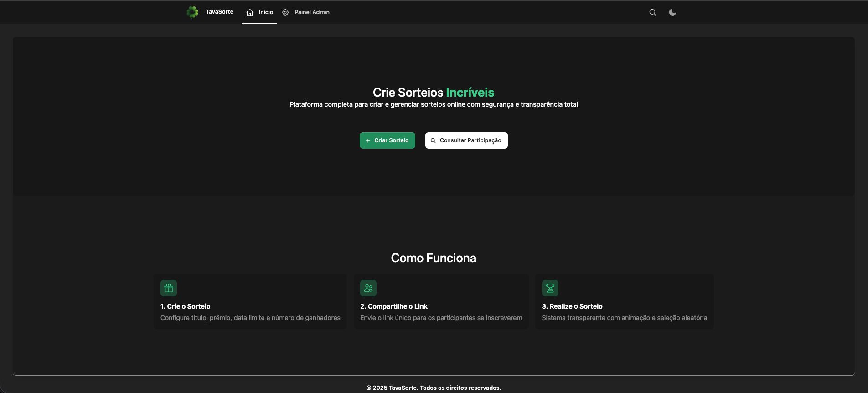Screen dimensions: 868x393
Task: Click the gift icon in the first card
Action: pyautogui.click(x=169, y=288)
